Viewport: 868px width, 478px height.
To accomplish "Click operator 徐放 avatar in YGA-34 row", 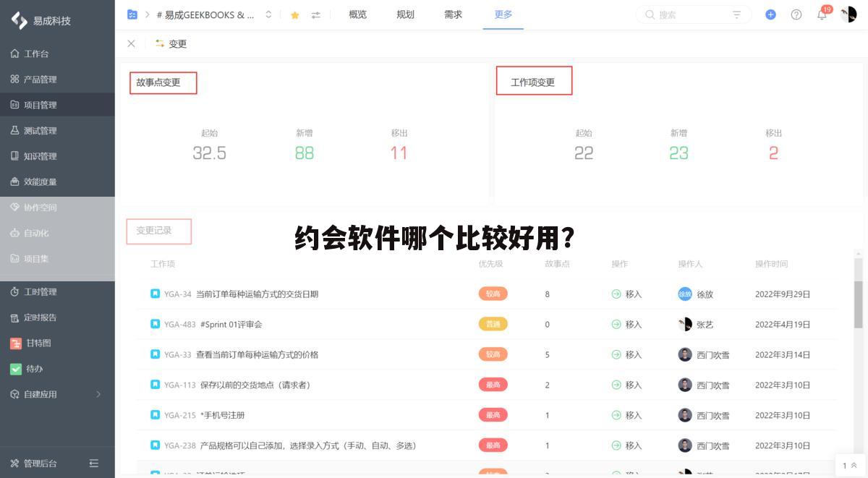I will pyautogui.click(x=685, y=294).
